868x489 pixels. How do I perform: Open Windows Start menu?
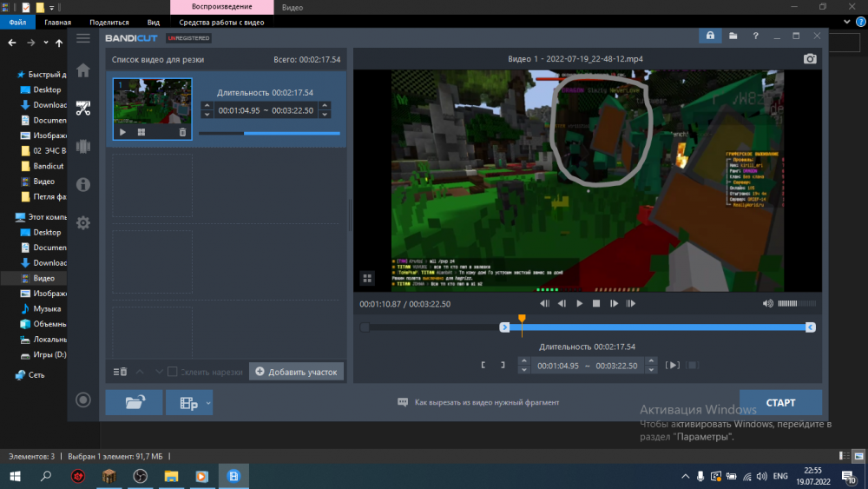coord(15,476)
